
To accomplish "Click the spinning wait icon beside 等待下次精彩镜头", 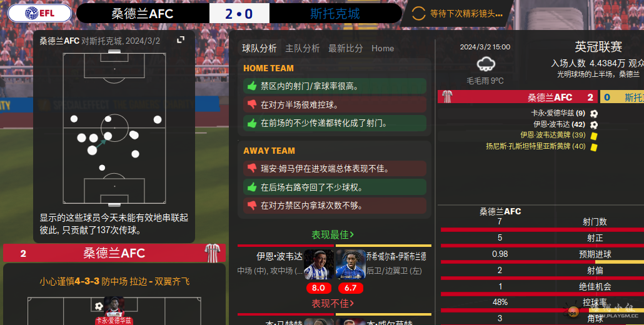I will [x=418, y=14].
